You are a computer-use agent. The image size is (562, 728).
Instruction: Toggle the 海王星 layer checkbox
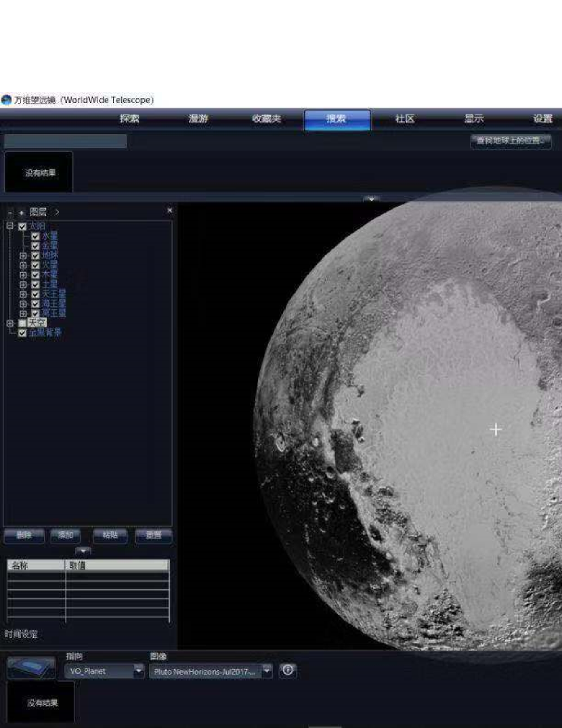click(x=35, y=304)
